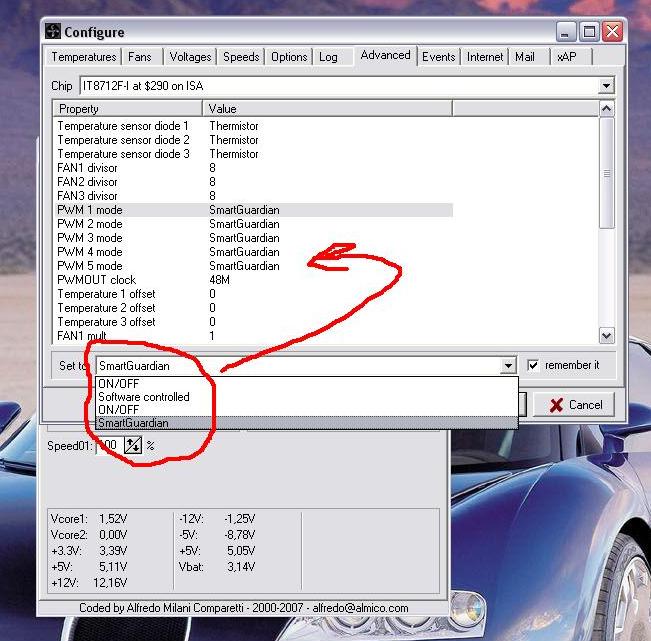Select the PWM 5 mode row
651x641 pixels.
(253, 266)
